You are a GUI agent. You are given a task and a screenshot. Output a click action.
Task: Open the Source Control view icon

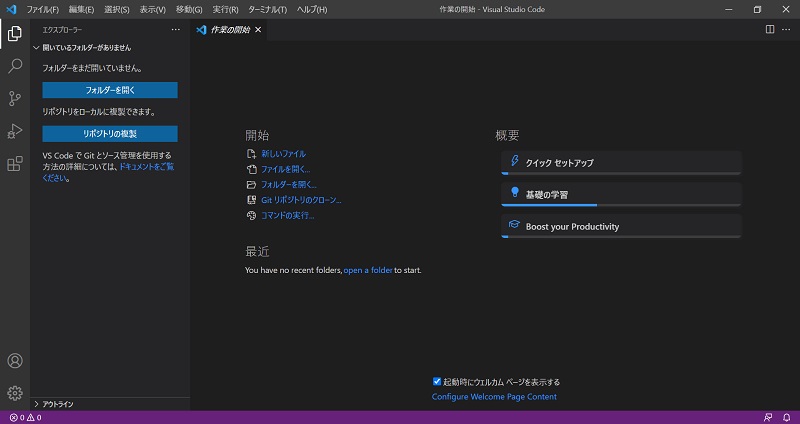pos(15,98)
